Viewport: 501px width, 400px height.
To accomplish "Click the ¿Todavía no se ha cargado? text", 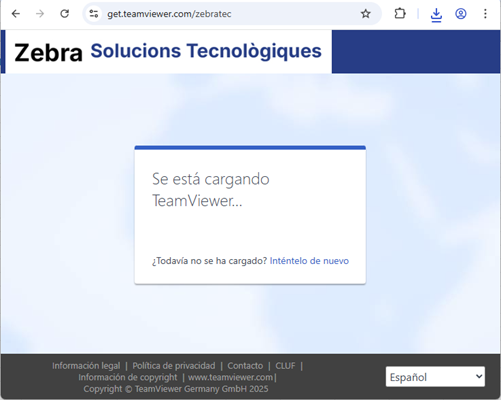I will [x=209, y=261].
